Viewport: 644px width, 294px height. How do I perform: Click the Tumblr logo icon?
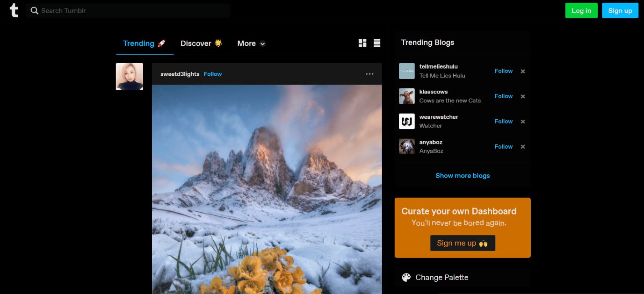pyautogui.click(x=14, y=10)
